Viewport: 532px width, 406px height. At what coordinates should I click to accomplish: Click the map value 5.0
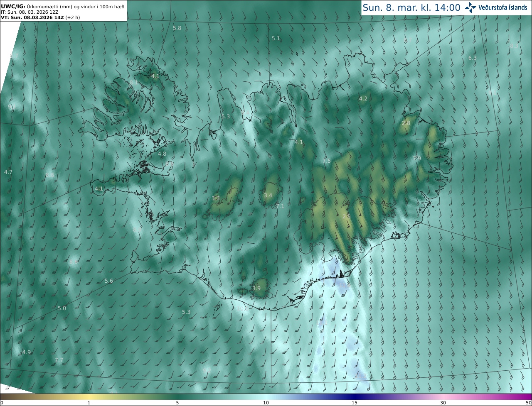[x=62, y=308]
